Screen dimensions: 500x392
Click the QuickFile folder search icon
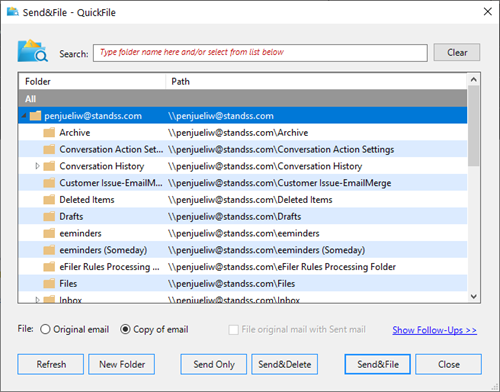click(33, 51)
